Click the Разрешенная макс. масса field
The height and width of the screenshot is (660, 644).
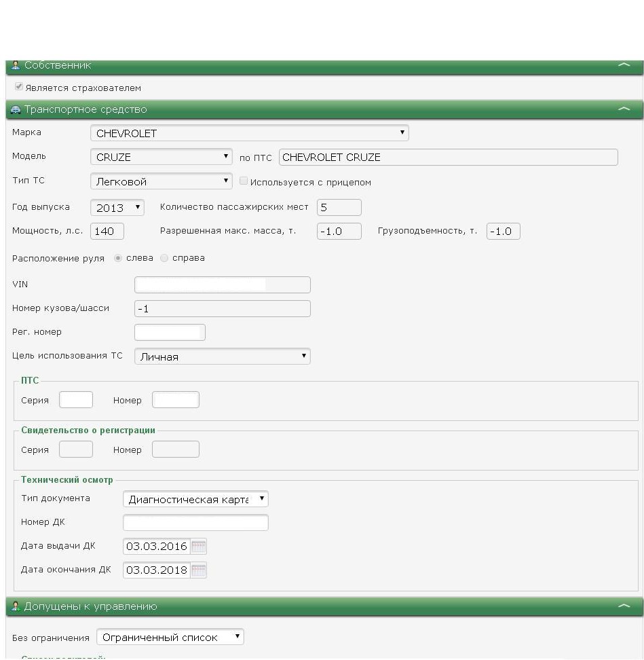click(339, 231)
